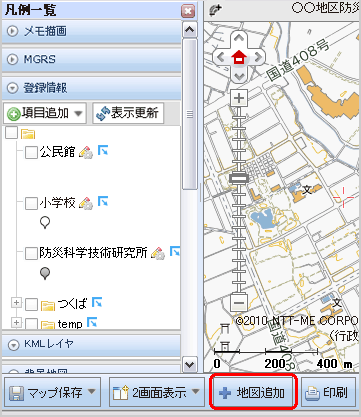Click the legend panel scrollbar down arrow
Viewport: 361px width, 417px height.
pyautogui.click(x=190, y=364)
